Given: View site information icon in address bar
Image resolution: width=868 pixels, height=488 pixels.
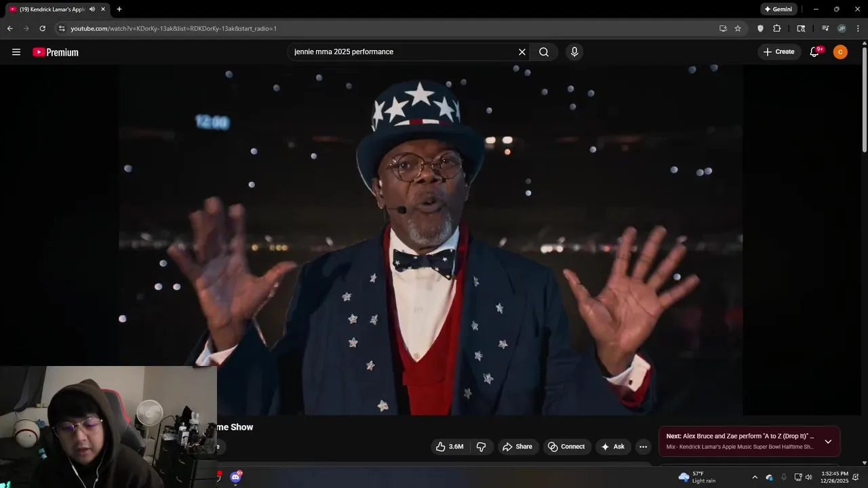Looking at the screenshot, I should [x=62, y=28].
